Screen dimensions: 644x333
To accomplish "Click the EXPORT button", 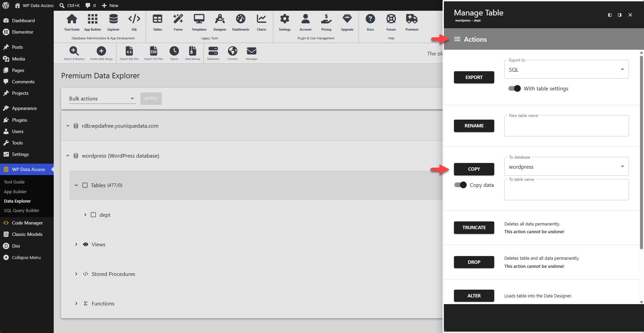I will tap(474, 77).
